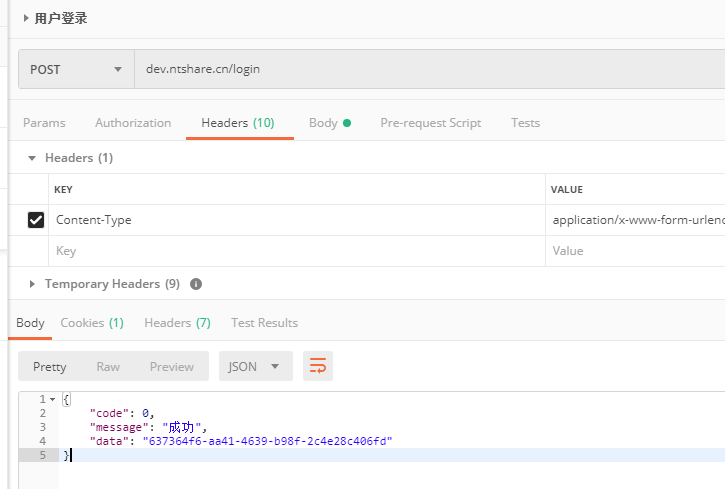The width and height of the screenshot is (725, 489).
Task: Toggle the line wrap icon
Action: coord(318,366)
